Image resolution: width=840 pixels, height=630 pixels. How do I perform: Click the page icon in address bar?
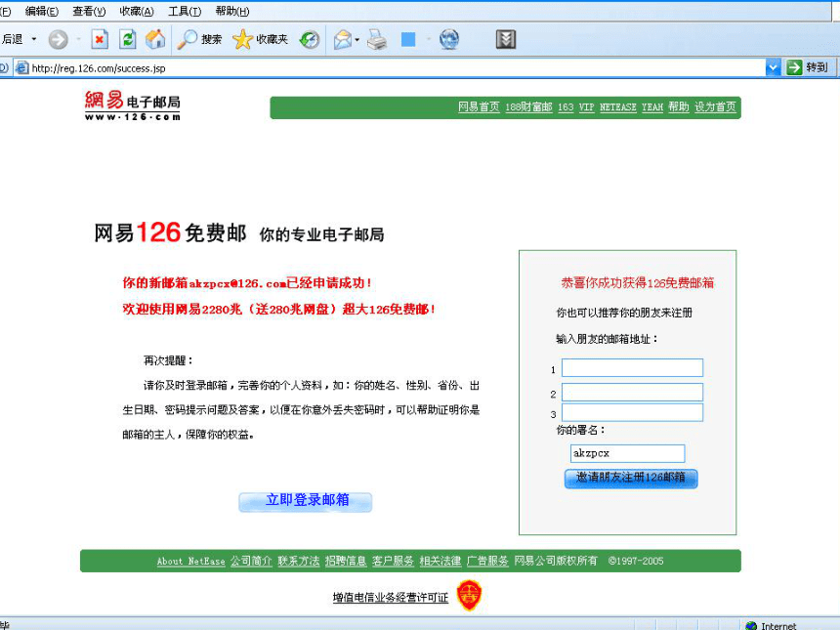21,68
